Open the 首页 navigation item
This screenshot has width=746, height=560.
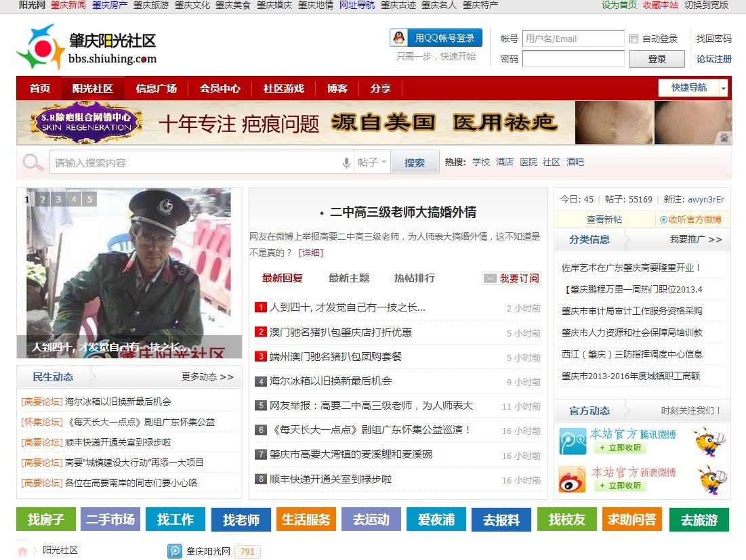(39, 89)
